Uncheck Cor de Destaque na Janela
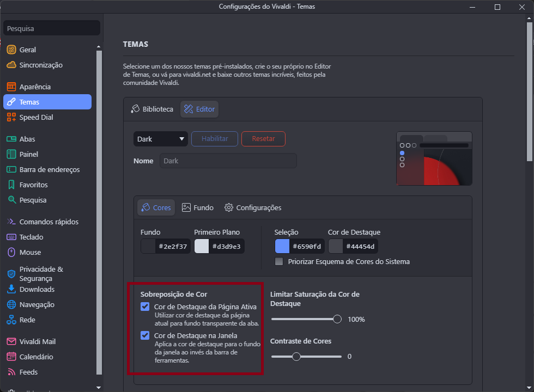Screen dimensions: 534x392 [145, 335]
